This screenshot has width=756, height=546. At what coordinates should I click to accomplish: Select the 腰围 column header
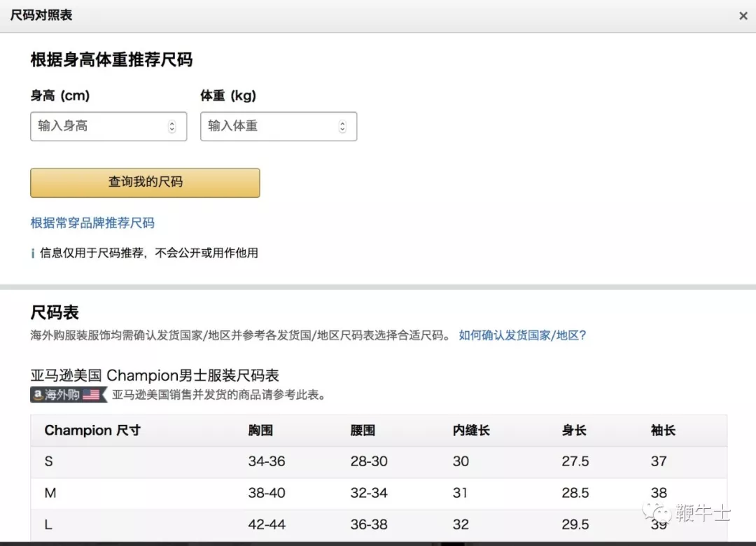[363, 430]
